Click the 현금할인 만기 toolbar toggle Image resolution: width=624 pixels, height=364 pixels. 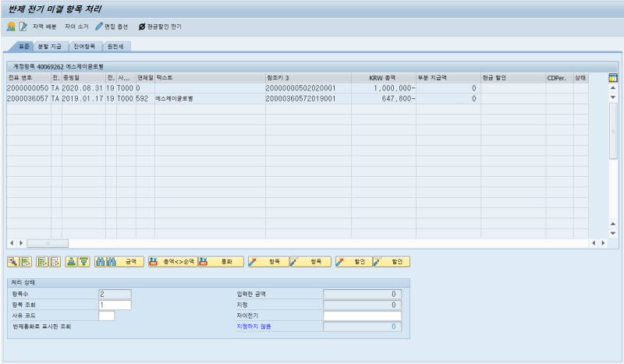(160, 27)
